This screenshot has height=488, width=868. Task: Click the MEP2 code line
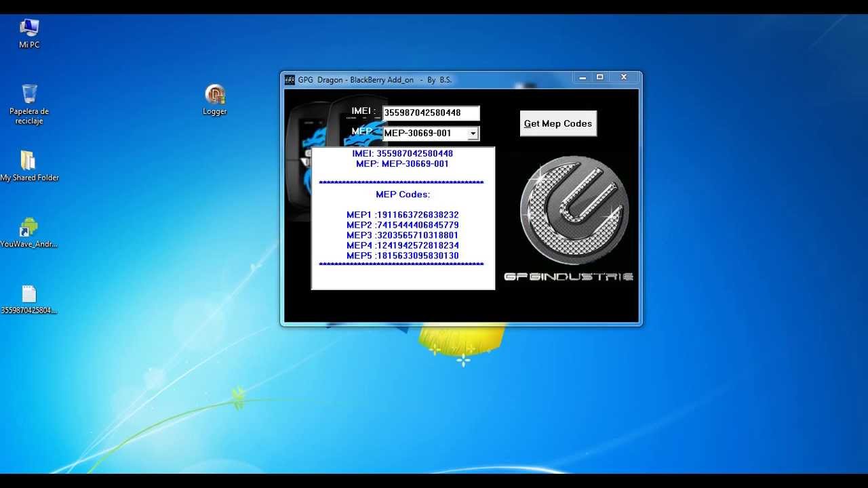pos(403,225)
